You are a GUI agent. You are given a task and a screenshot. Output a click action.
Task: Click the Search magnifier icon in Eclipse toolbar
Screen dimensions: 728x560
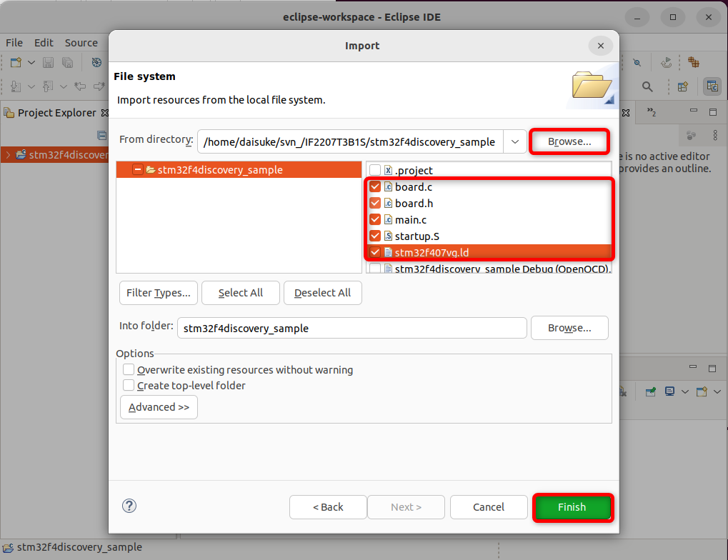[647, 86]
